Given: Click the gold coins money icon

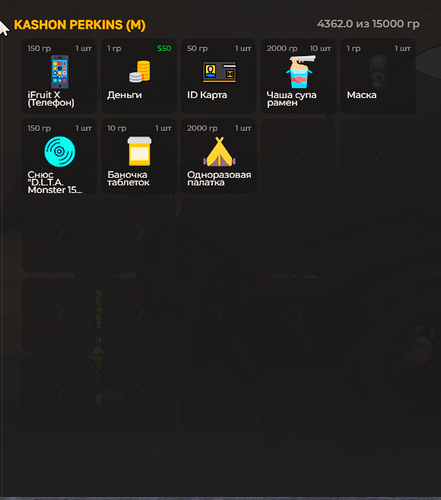Looking at the screenshot, I should (x=140, y=71).
